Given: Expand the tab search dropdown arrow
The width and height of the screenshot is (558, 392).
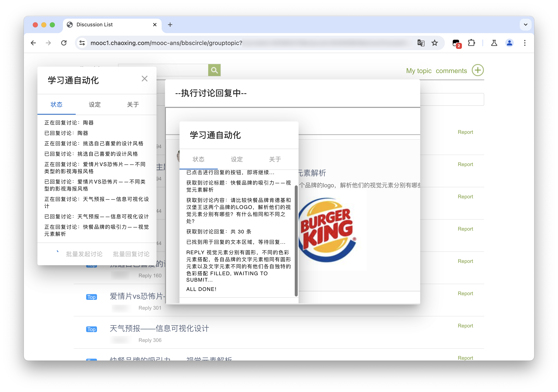Looking at the screenshot, I should click(x=525, y=24).
